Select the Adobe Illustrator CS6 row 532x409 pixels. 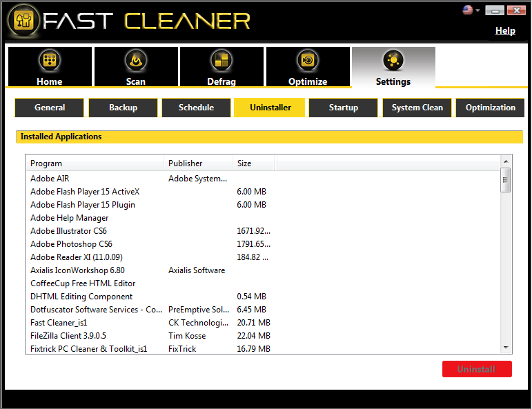(x=263, y=231)
